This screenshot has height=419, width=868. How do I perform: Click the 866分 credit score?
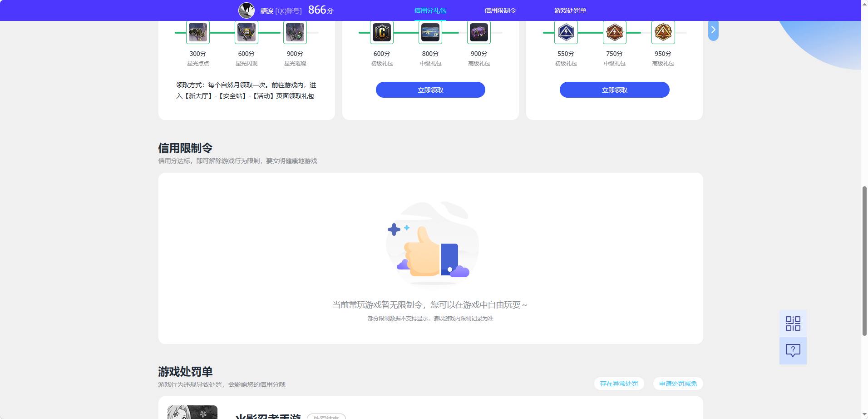click(321, 10)
